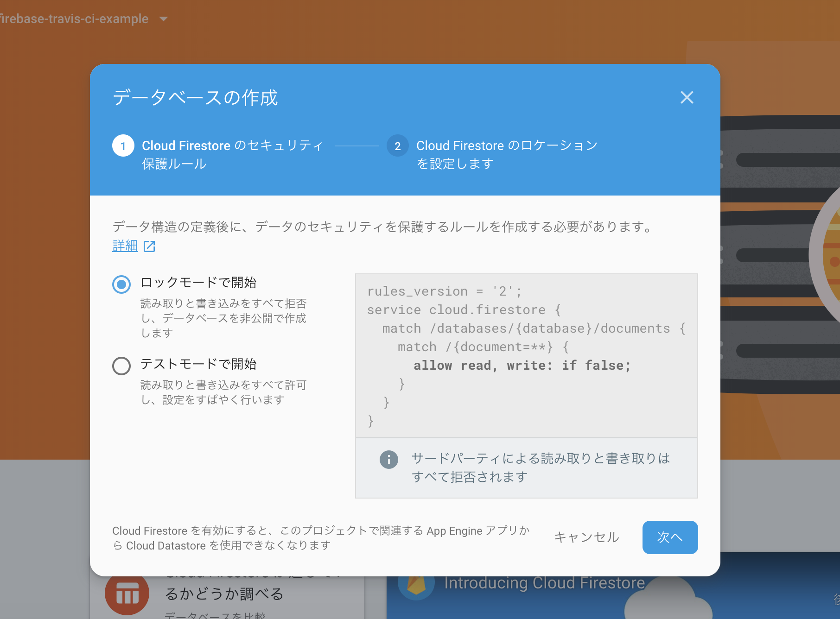Click the データベースの作成 dialog title

pyautogui.click(x=195, y=98)
